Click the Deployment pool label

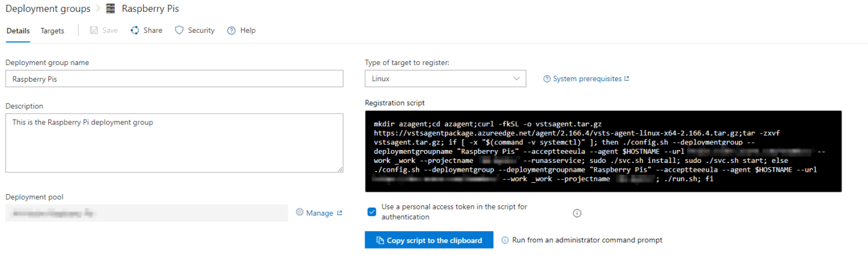(x=34, y=197)
